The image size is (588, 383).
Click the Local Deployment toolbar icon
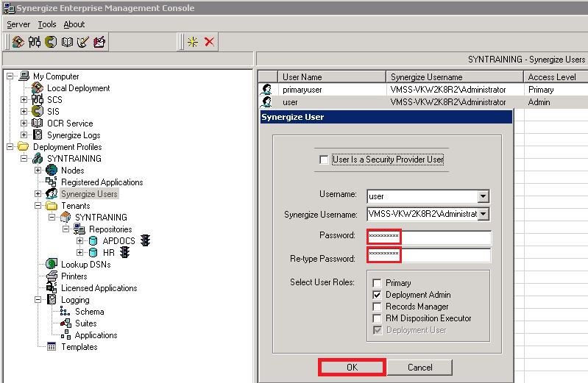tap(18, 42)
